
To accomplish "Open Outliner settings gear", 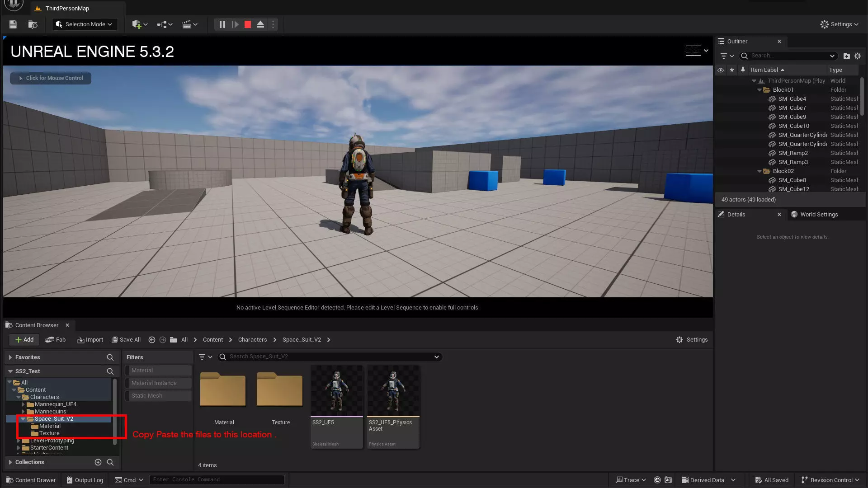I will [858, 56].
